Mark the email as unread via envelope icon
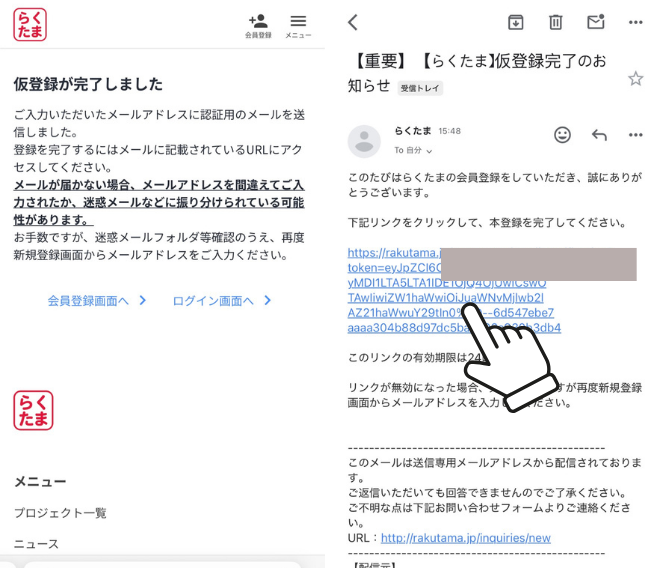 click(596, 22)
